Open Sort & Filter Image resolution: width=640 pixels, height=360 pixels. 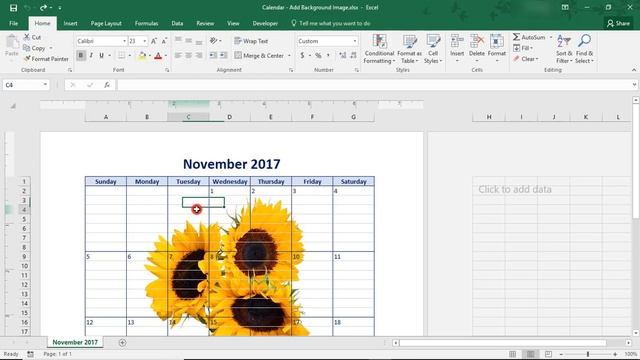pyautogui.click(x=564, y=49)
